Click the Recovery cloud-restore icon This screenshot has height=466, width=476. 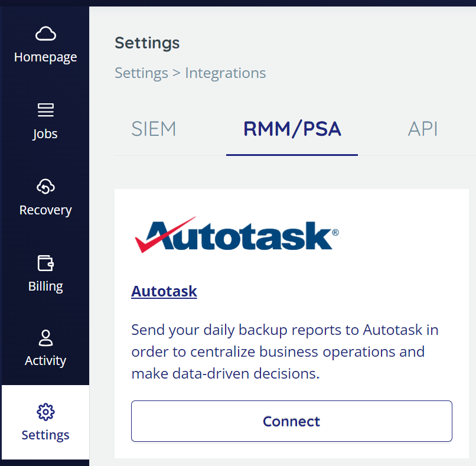pos(45,187)
